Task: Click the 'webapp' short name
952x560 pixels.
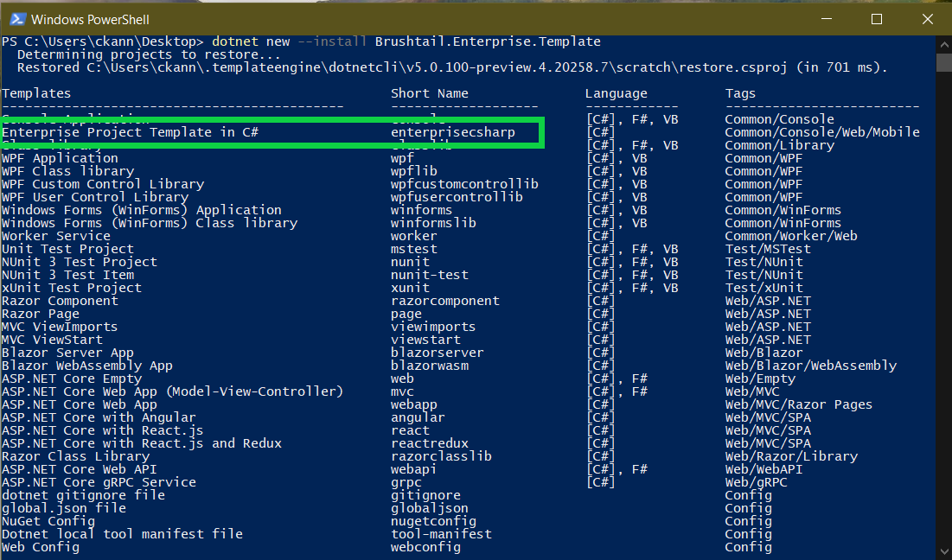Action: pyautogui.click(x=414, y=404)
